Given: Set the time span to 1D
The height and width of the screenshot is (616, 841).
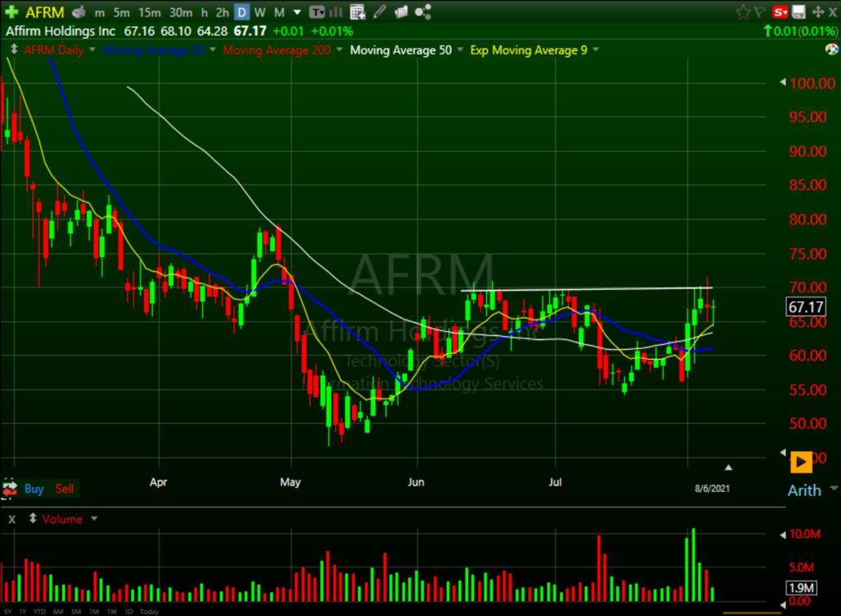Looking at the screenshot, I should coord(129,611).
